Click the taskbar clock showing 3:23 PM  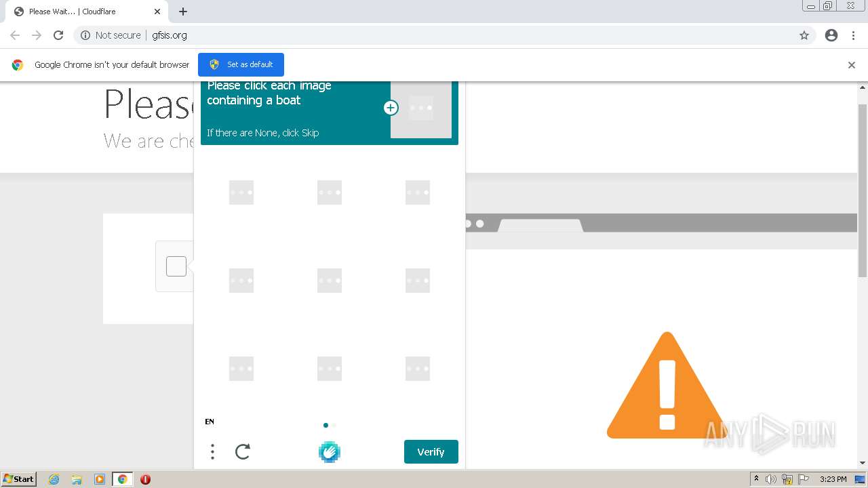click(x=833, y=479)
